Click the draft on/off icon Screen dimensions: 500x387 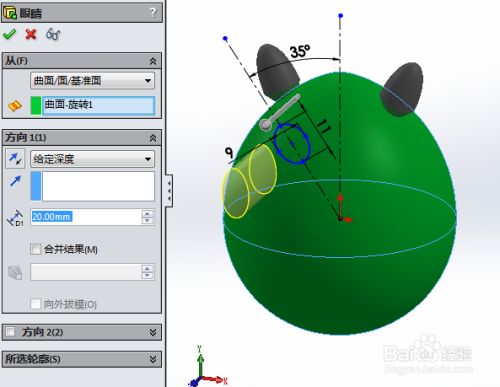click(15, 272)
